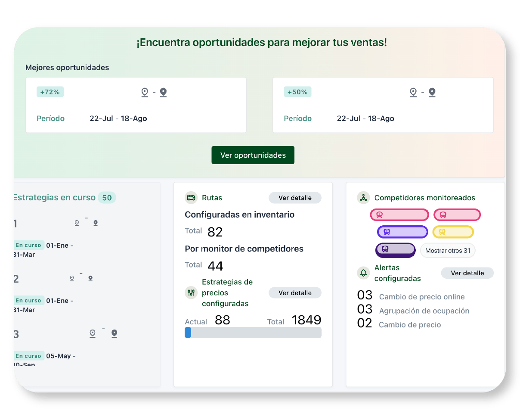Select the yellow competitor chip
The height and width of the screenshot is (420, 520).
(x=453, y=232)
